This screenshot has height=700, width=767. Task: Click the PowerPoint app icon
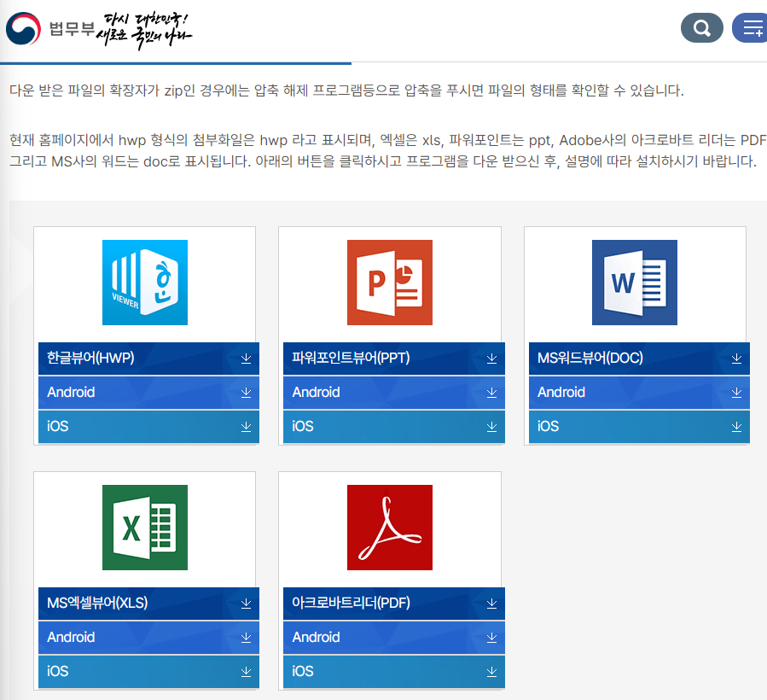click(390, 283)
